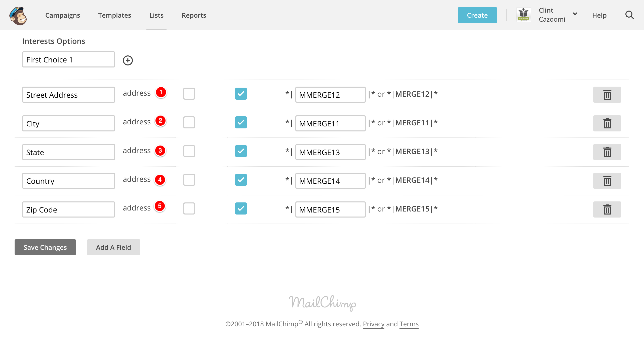Image resolution: width=644 pixels, height=354 pixels.
Task: Delete the City field row
Action: (x=607, y=123)
